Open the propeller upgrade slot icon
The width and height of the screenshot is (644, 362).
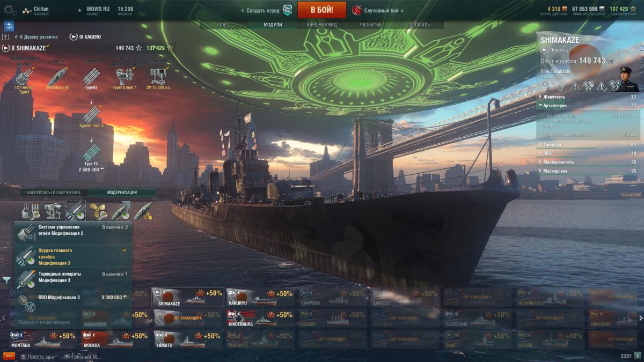98,211
